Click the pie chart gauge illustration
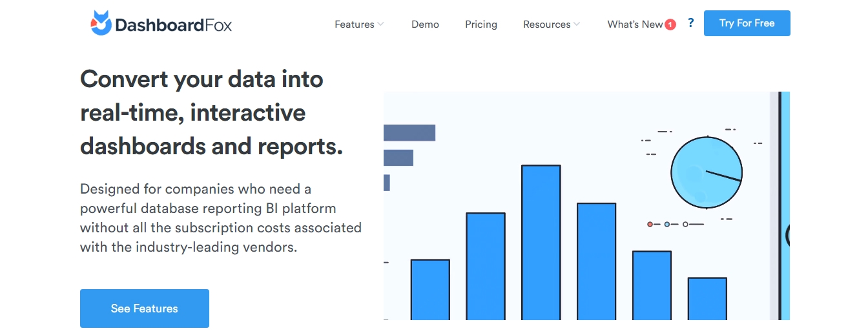 [x=706, y=172]
